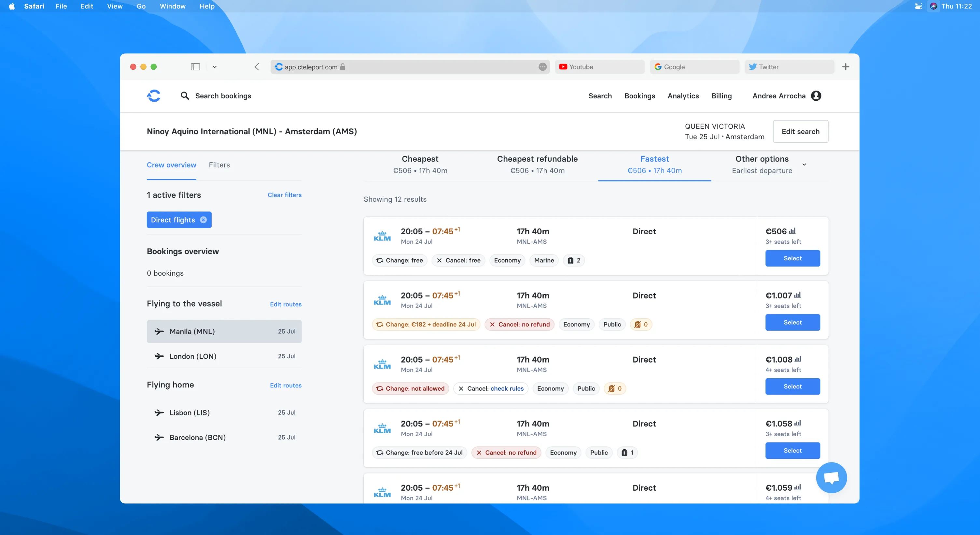Open the tab group dropdown chevron
The width and height of the screenshot is (980, 535).
click(x=215, y=67)
